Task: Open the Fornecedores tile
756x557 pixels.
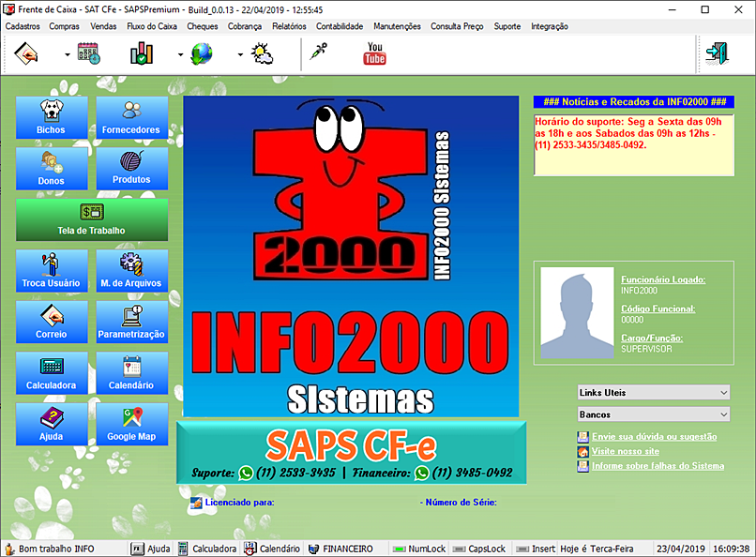Action: pos(131,117)
